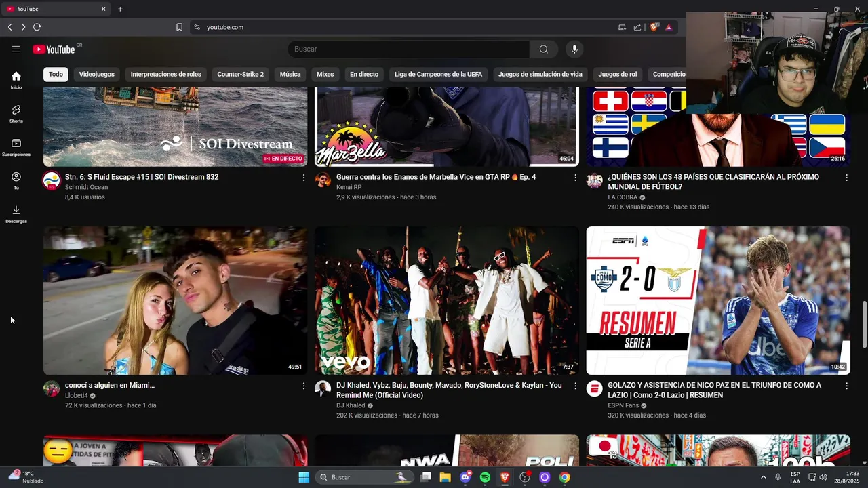Open Brave Shields lion icon
The width and height of the screenshot is (868, 488).
point(654,27)
